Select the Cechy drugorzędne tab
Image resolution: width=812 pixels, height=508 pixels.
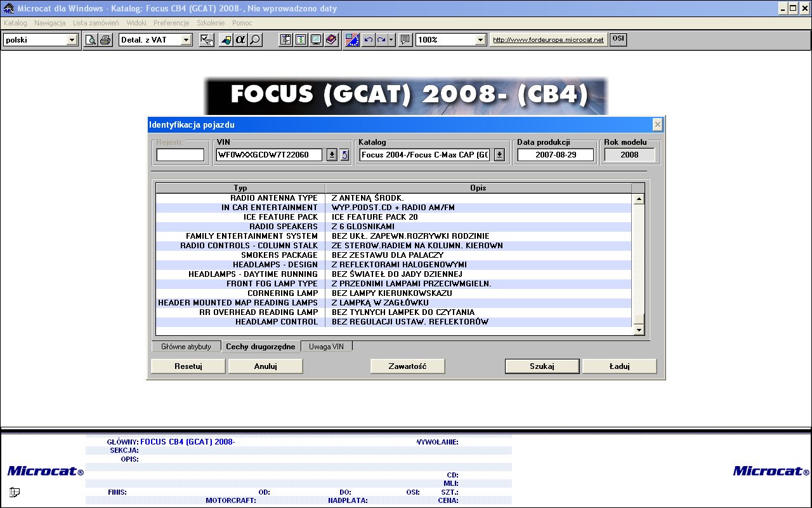[x=261, y=347]
